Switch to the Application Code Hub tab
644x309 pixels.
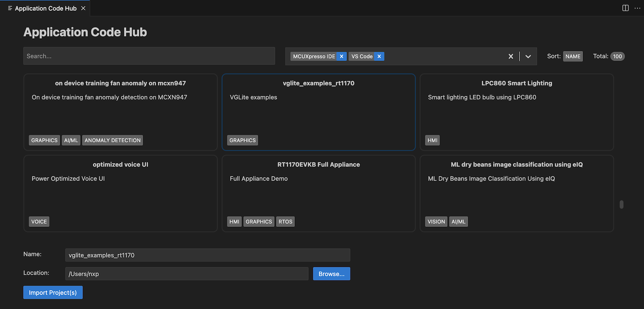[x=46, y=8]
